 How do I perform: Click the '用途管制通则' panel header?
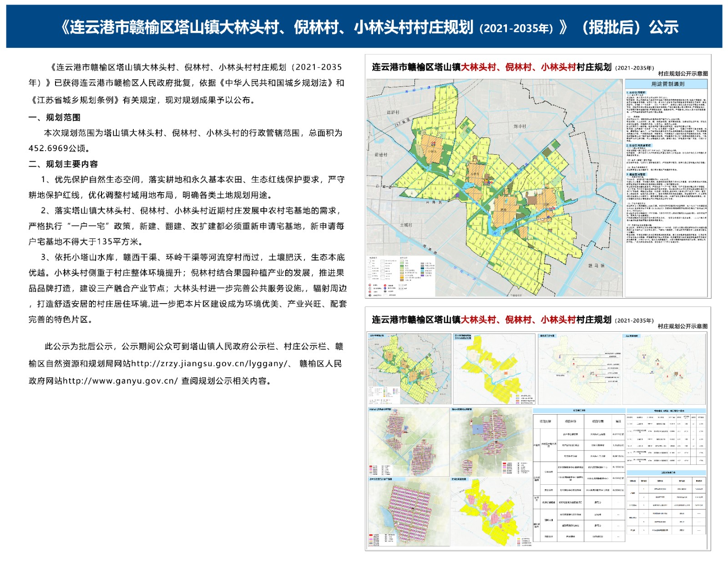[667, 84]
